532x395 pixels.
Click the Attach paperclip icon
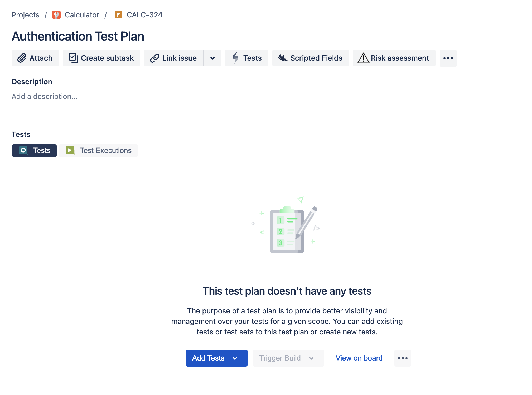[22, 58]
